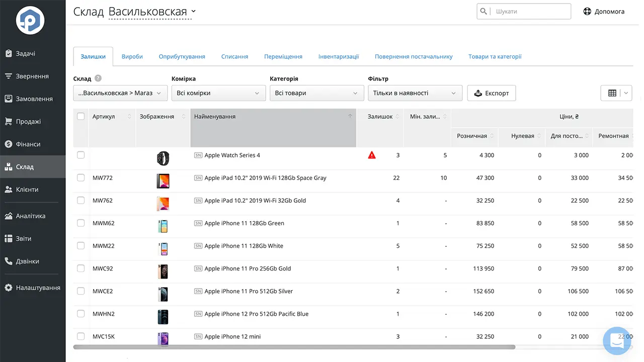This screenshot has height=362, width=644.
Task: Open Налаштування settings
Action: click(x=33, y=288)
